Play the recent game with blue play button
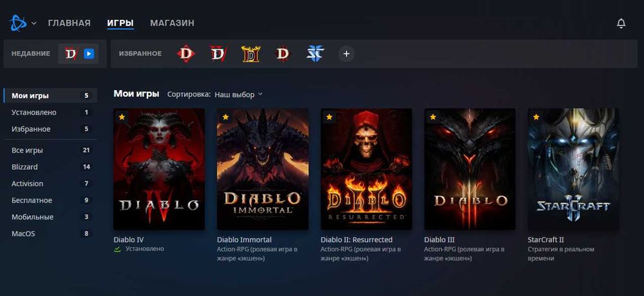The height and width of the screenshot is (296, 644). click(x=89, y=54)
